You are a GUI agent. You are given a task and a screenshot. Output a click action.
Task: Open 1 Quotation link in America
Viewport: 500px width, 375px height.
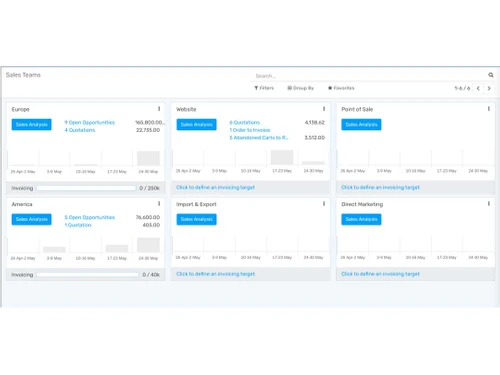(x=78, y=225)
